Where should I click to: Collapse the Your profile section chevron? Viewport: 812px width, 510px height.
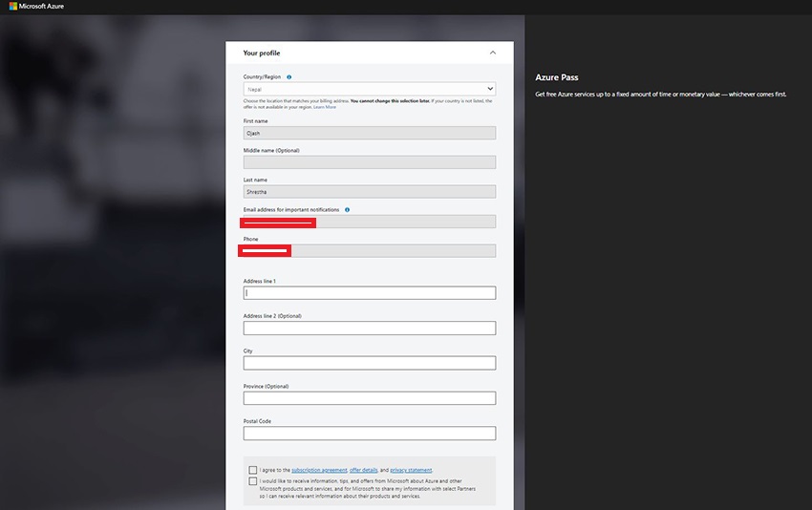pos(493,53)
